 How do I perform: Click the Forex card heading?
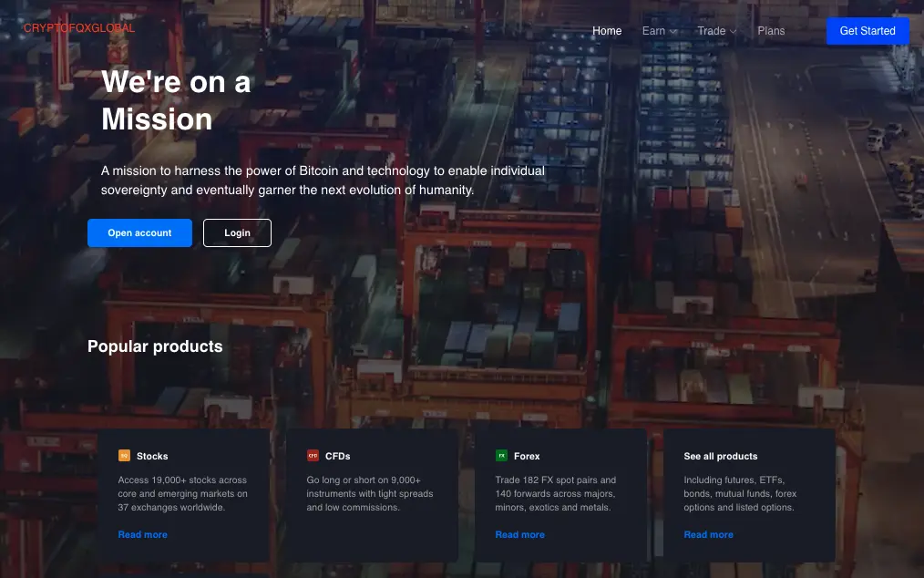[527, 456]
